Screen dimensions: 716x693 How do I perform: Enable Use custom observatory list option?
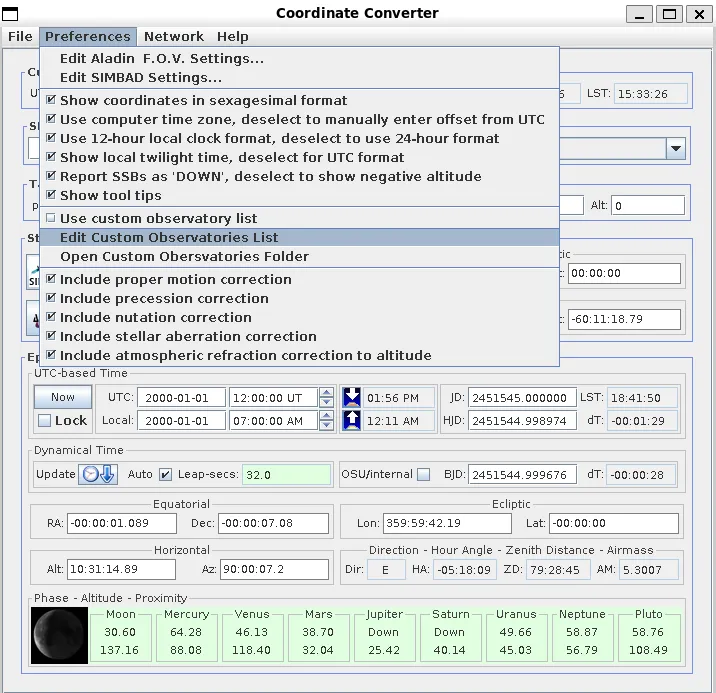(158, 218)
